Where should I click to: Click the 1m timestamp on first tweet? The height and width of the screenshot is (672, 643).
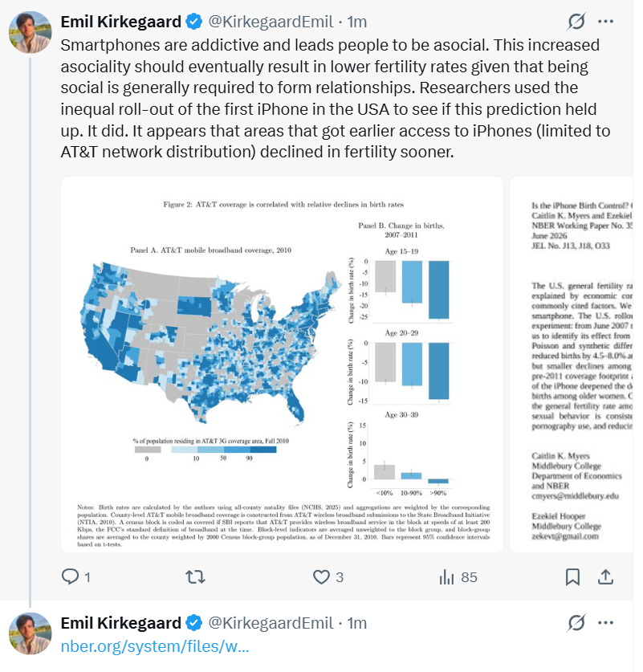tap(356, 22)
